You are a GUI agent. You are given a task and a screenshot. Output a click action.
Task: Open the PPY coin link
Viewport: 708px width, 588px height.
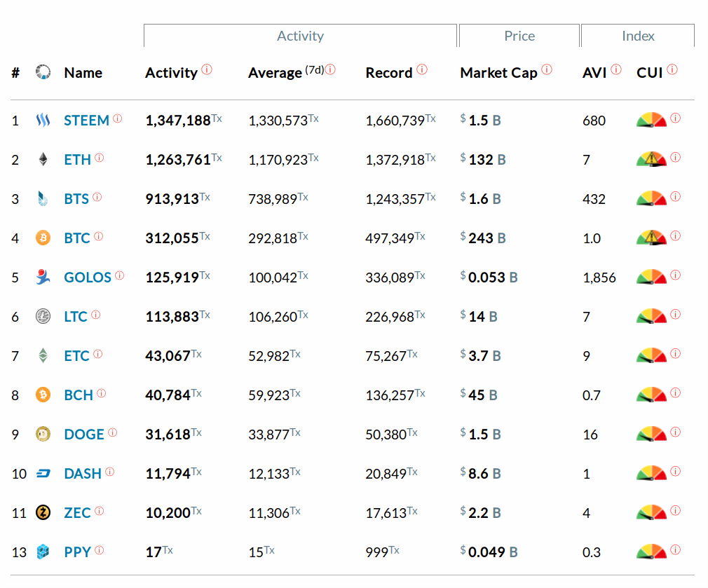78,552
